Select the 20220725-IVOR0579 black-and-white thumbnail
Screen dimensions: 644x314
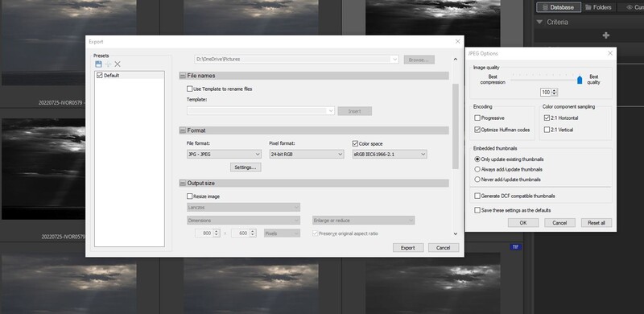pos(43,169)
